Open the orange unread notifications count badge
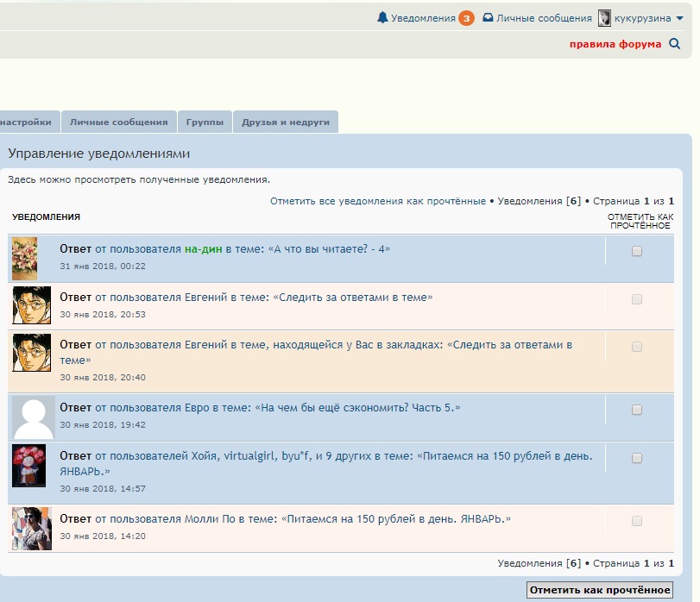The width and height of the screenshot is (700, 602). 466,18
